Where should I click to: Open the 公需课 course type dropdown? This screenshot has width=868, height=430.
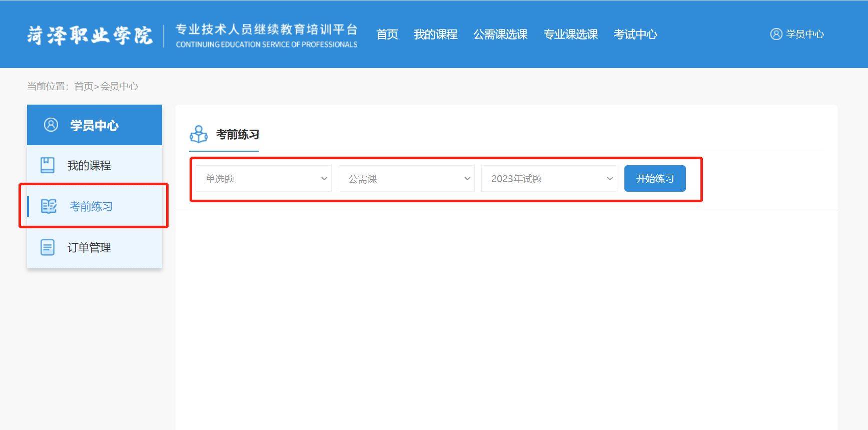point(407,179)
